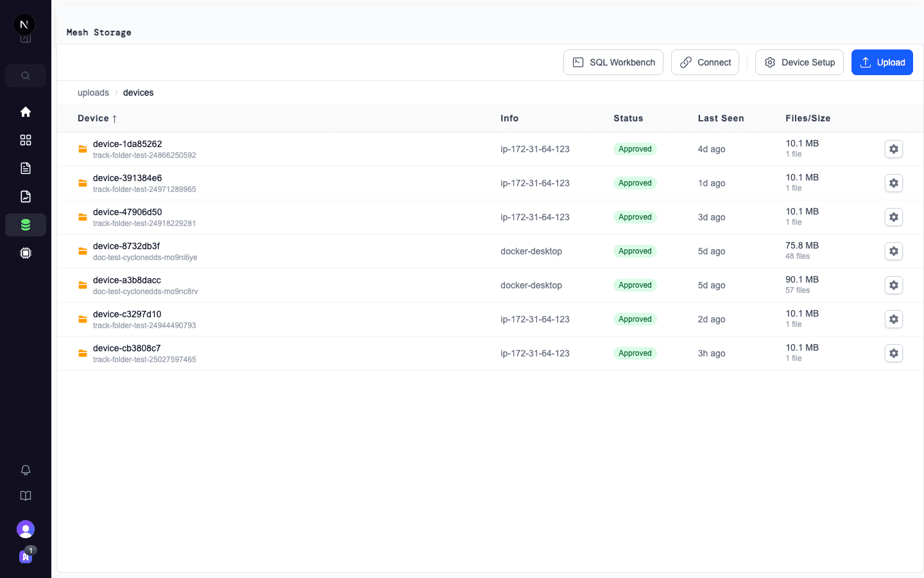Open the document icon in sidebar
This screenshot has width=924, height=578.
point(26,168)
